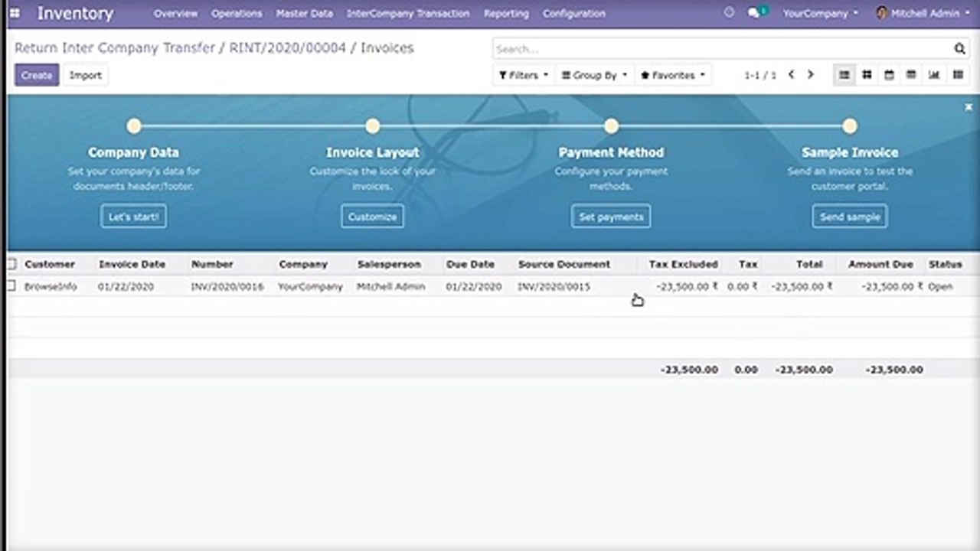
Task: Click the Sample Invoice step circle
Action: point(850,126)
